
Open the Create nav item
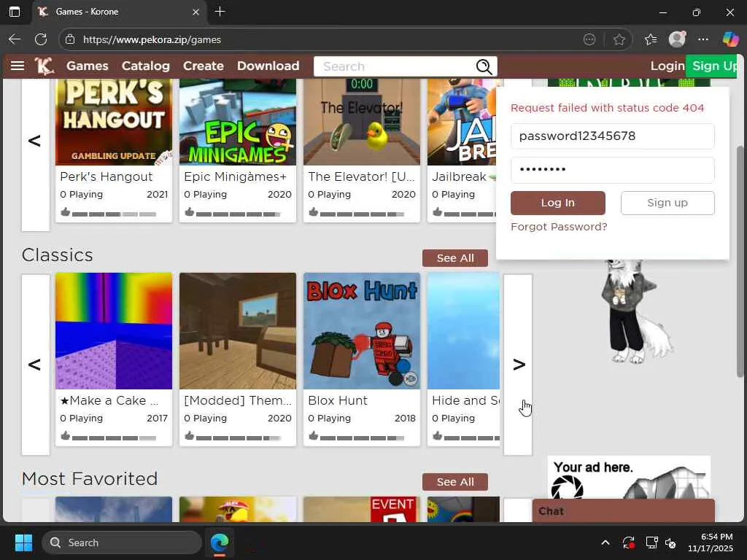click(204, 66)
